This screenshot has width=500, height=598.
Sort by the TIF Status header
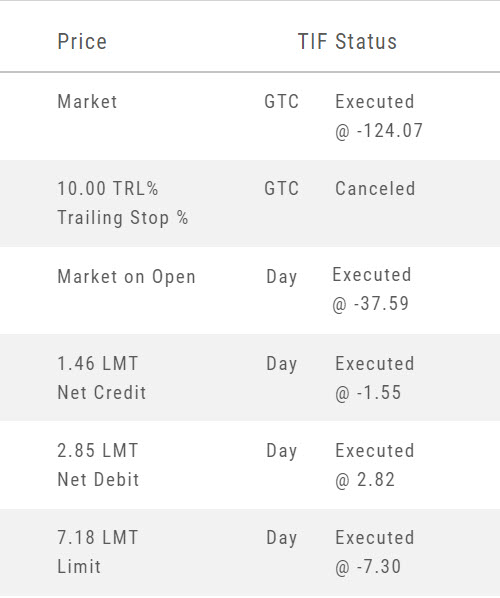click(x=347, y=41)
